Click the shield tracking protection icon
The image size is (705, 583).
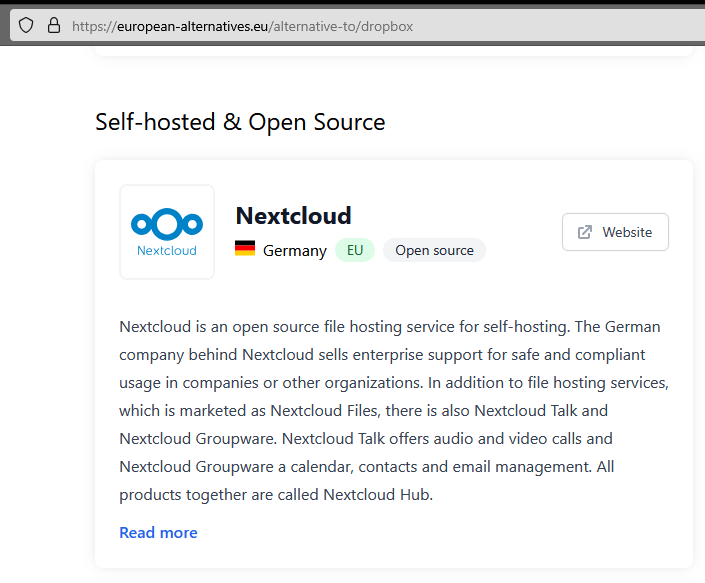(x=26, y=26)
